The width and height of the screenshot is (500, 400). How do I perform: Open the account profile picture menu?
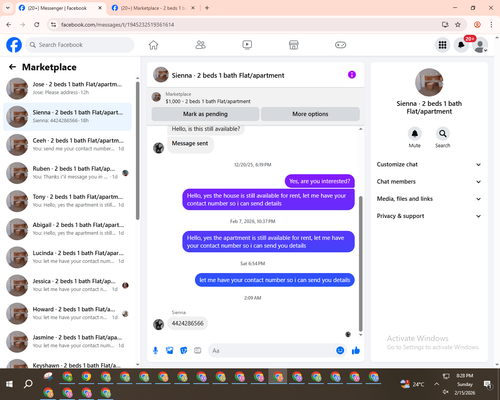tap(480, 45)
